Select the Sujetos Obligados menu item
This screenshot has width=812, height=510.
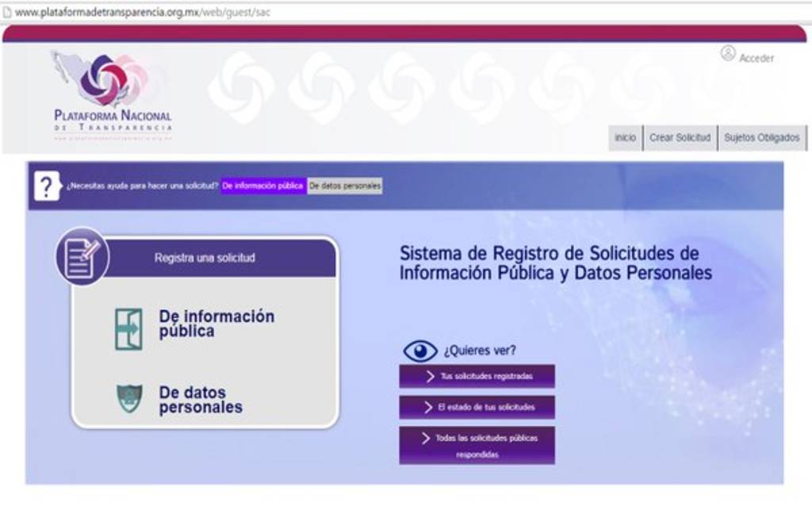click(x=762, y=138)
